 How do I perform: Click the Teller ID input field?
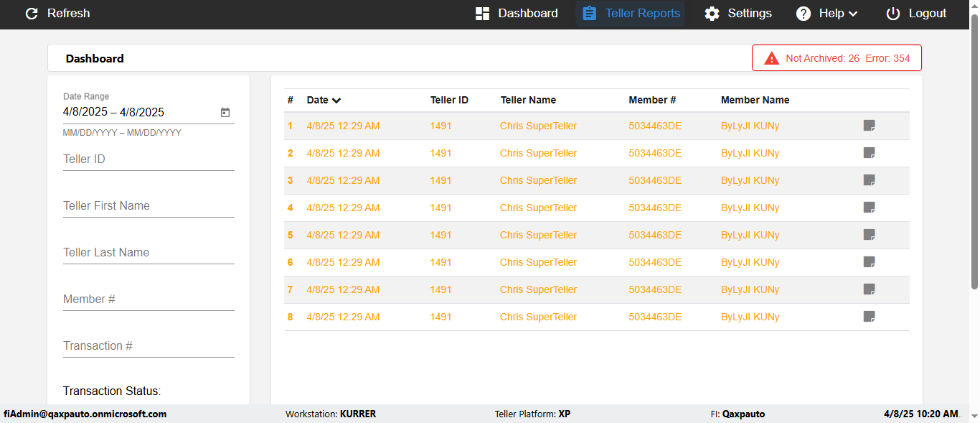click(x=149, y=159)
